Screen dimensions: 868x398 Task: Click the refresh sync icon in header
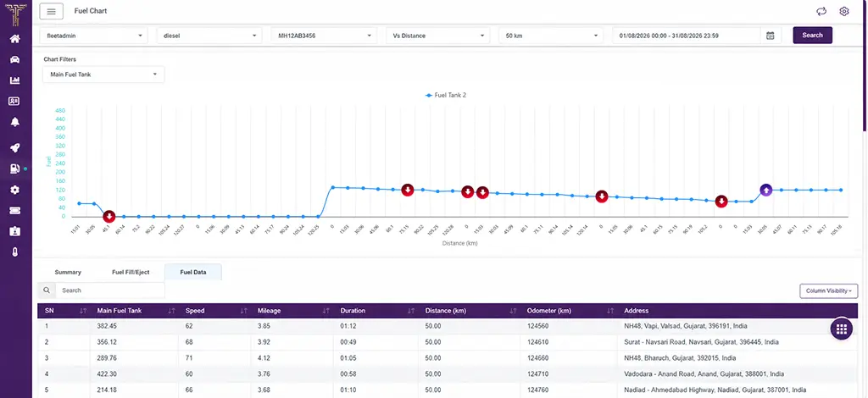point(821,11)
